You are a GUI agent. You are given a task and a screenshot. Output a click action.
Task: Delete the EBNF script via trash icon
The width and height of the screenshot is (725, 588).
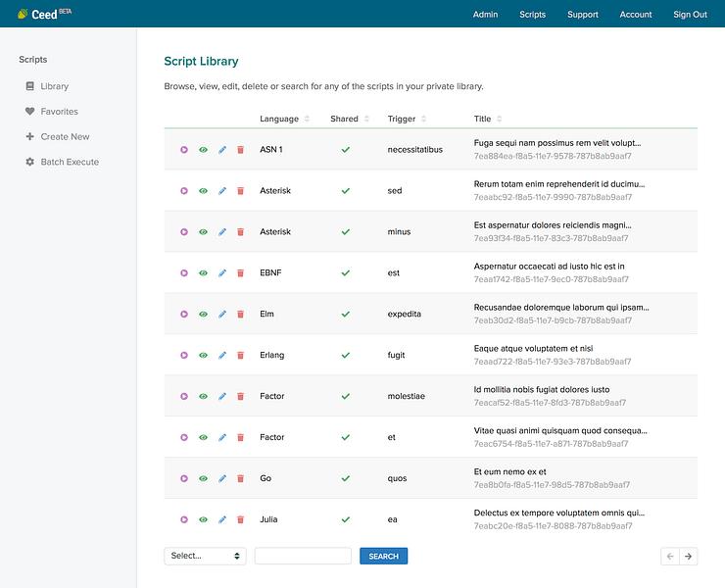(240, 273)
